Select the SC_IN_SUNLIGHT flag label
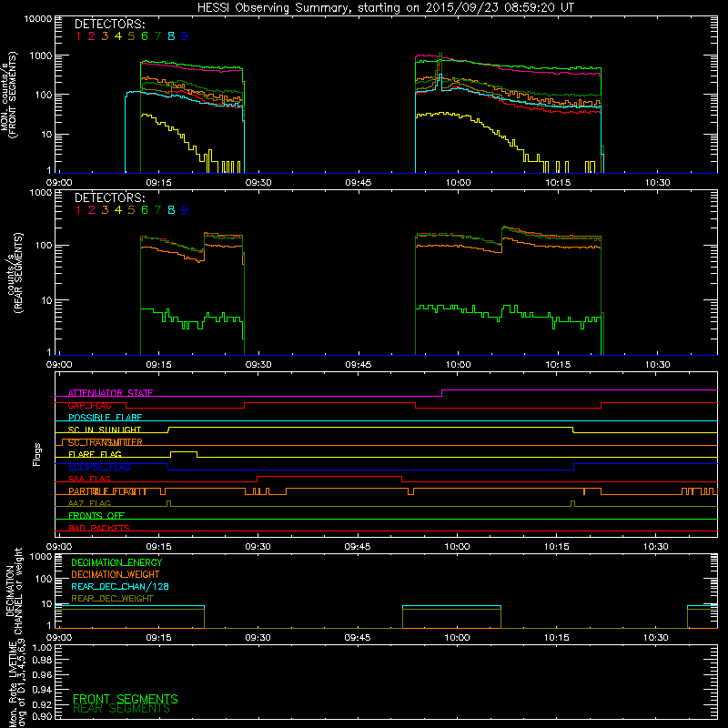Viewport: 728px width, 728px height. [105, 430]
